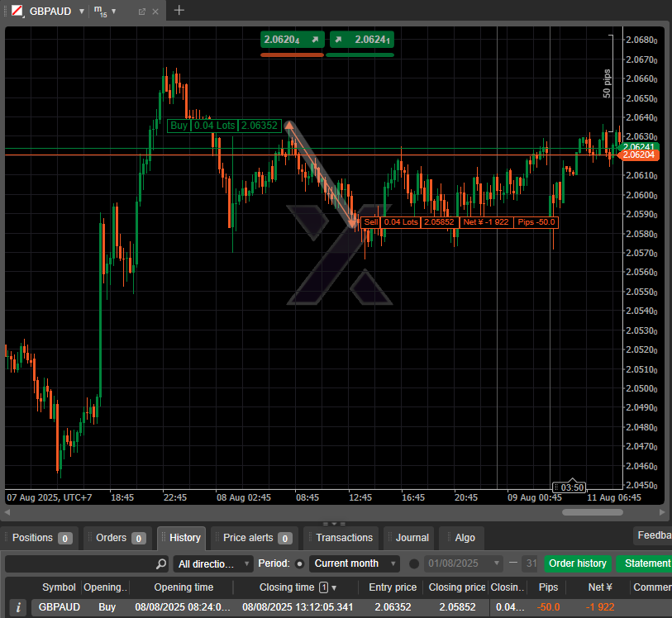Sort by the Symbol column header
The height and width of the screenshot is (618, 672).
(x=59, y=587)
